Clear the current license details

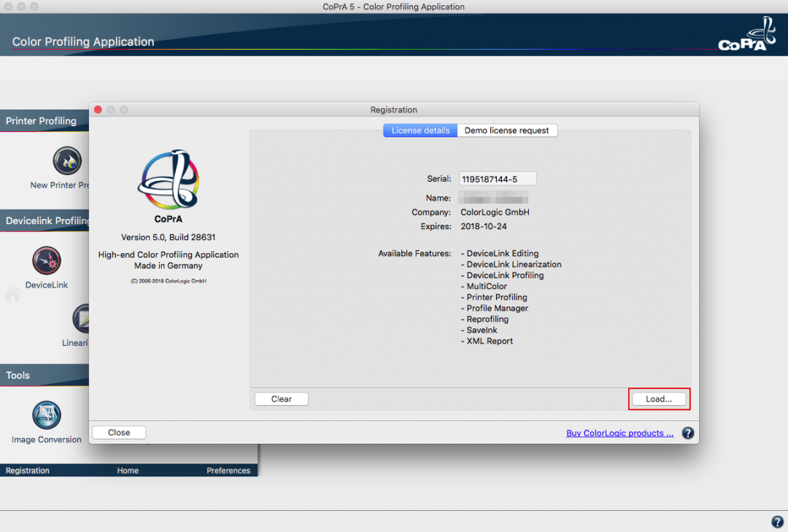coord(281,398)
